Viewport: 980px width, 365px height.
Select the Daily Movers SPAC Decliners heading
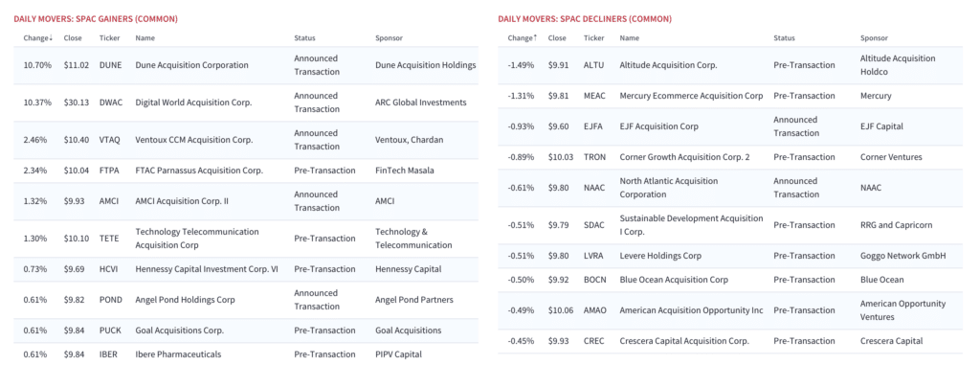pos(585,19)
